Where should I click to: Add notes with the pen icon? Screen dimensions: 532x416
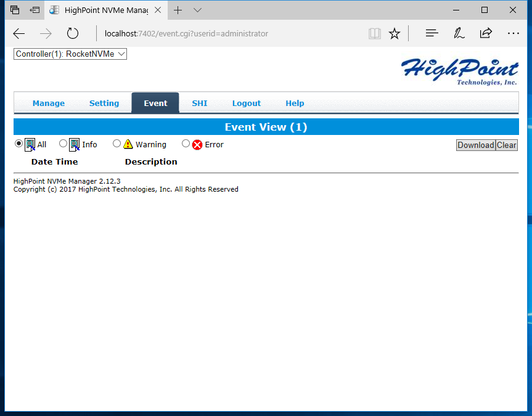[x=459, y=33]
